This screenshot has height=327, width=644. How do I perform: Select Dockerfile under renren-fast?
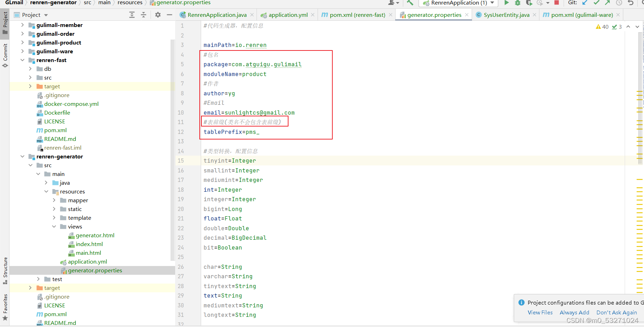53,113
